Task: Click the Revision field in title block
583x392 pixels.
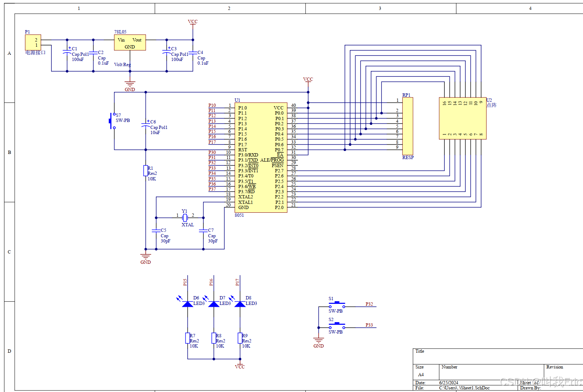Action: point(564,372)
